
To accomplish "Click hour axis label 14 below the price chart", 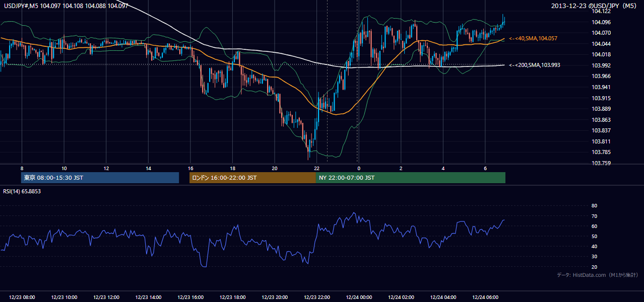I will (x=148, y=168).
